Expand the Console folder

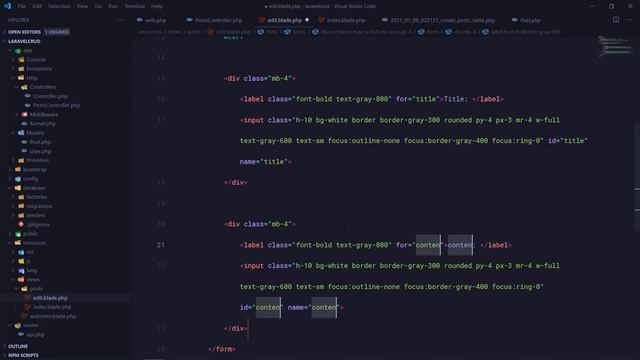(x=36, y=60)
